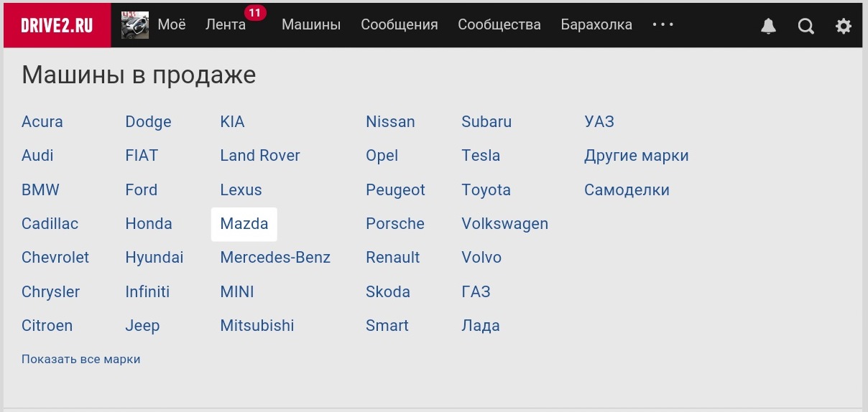Click the DRIVE2.RU logo
Viewport: 868px width, 412px height.
coord(57,26)
